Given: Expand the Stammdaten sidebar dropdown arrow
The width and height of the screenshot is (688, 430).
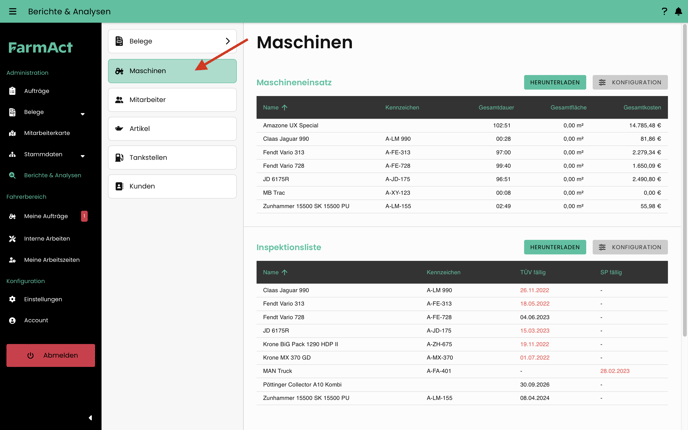Looking at the screenshot, I should pos(82,156).
